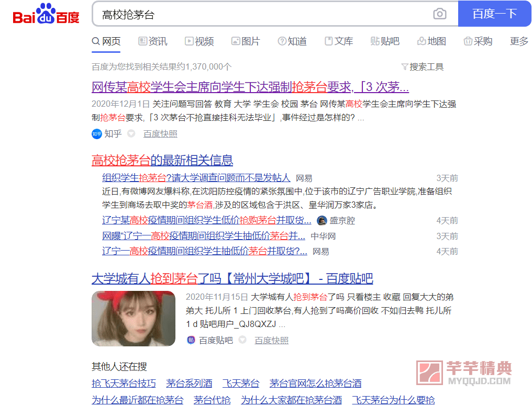The width and height of the screenshot is (532, 406).
Task: Click the 盛京腔 avatar icon
Action: (x=322, y=221)
